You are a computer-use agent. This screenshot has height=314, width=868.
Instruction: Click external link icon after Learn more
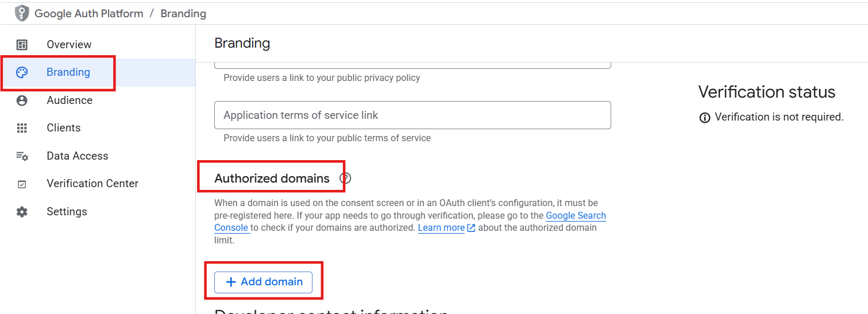click(471, 228)
